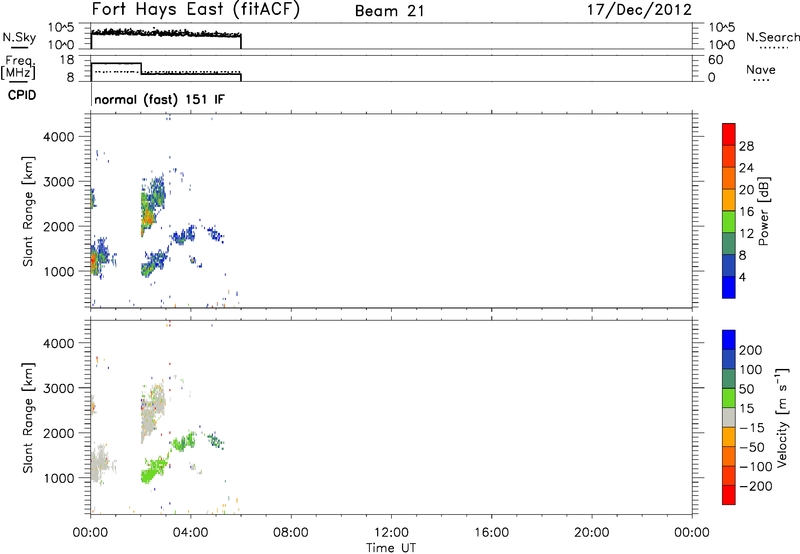
Task: Click the '28' tick on the Power colorbar
Action: pyautogui.click(x=746, y=146)
